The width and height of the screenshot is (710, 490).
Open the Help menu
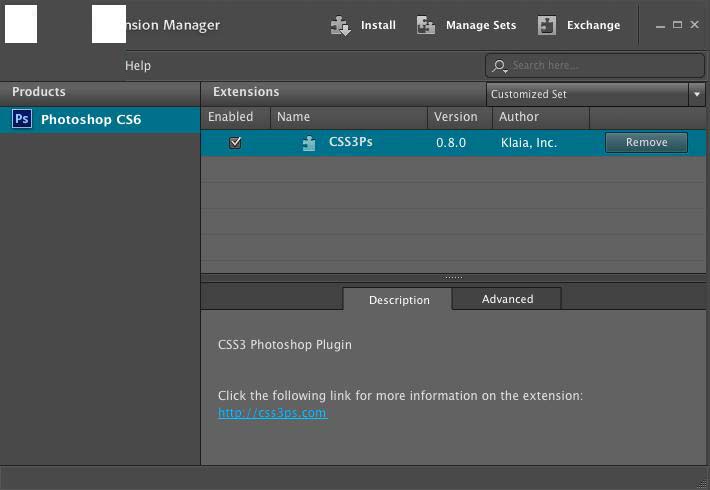point(138,66)
